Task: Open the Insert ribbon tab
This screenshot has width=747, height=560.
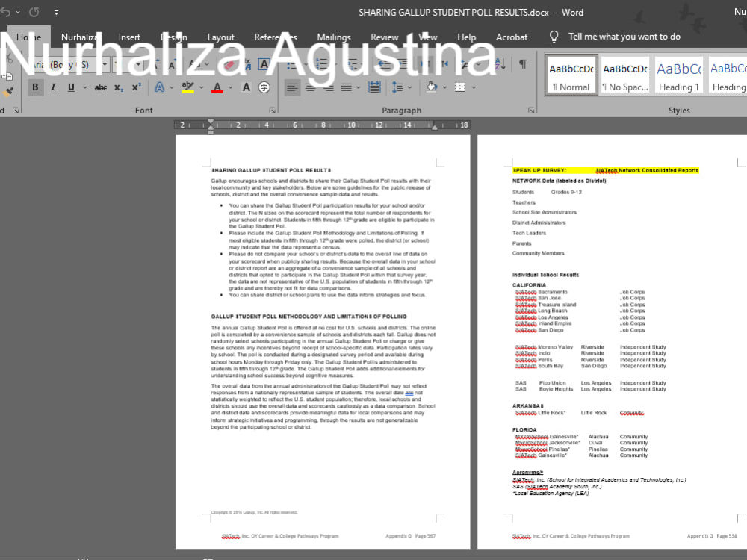Action: [129, 37]
